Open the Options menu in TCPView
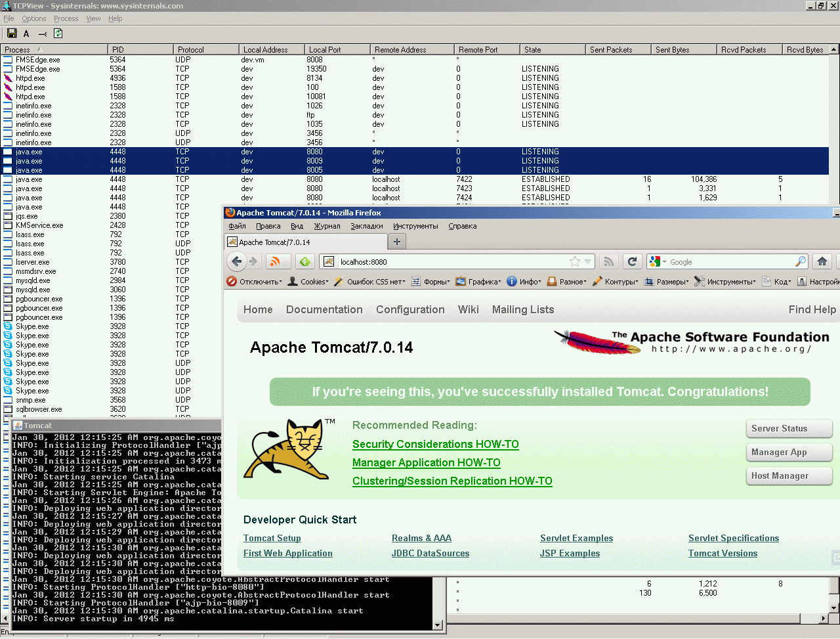Image resolution: width=840 pixels, height=639 pixels. 34,18
